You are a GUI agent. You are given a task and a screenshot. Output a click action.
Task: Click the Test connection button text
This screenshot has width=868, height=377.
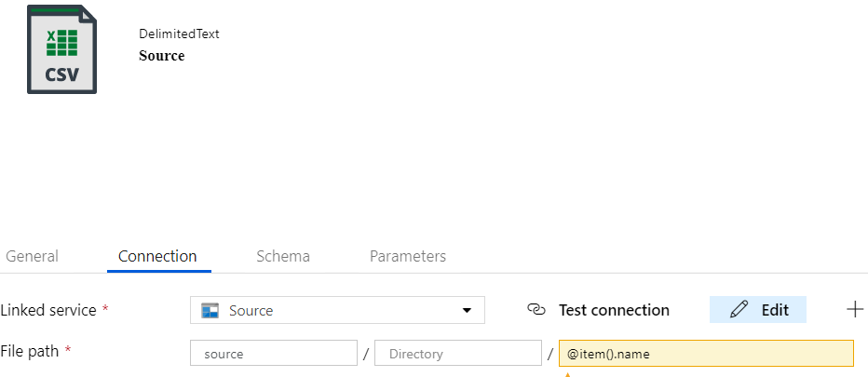[x=614, y=310]
